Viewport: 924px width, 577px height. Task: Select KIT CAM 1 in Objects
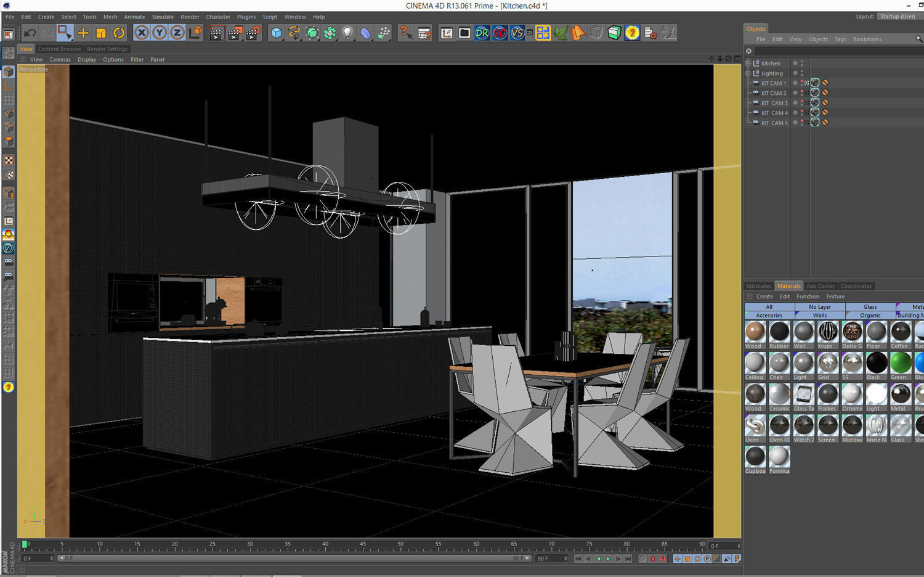(x=773, y=83)
